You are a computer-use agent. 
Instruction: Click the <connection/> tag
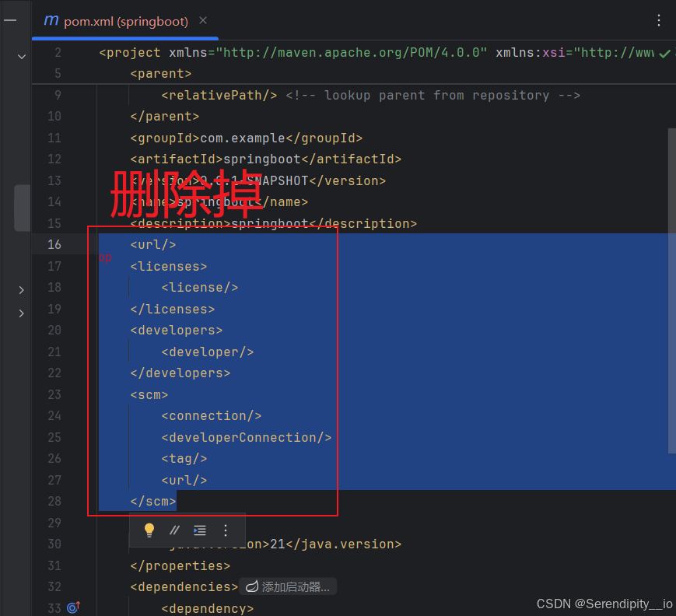pyautogui.click(x=212, y=416)
